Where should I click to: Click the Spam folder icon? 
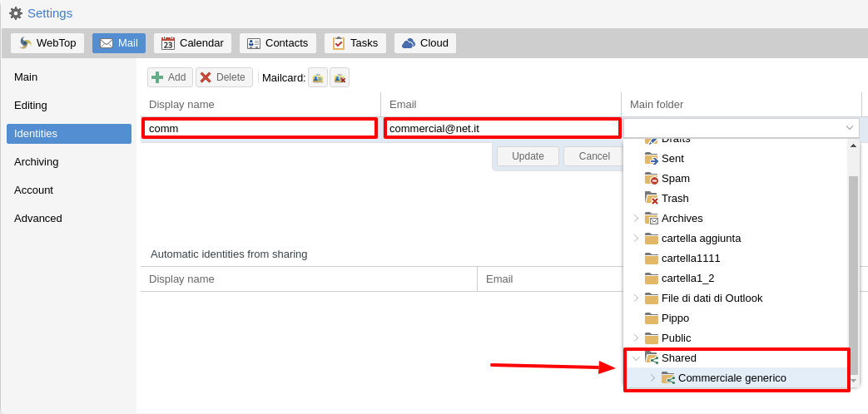pos(652,179)
